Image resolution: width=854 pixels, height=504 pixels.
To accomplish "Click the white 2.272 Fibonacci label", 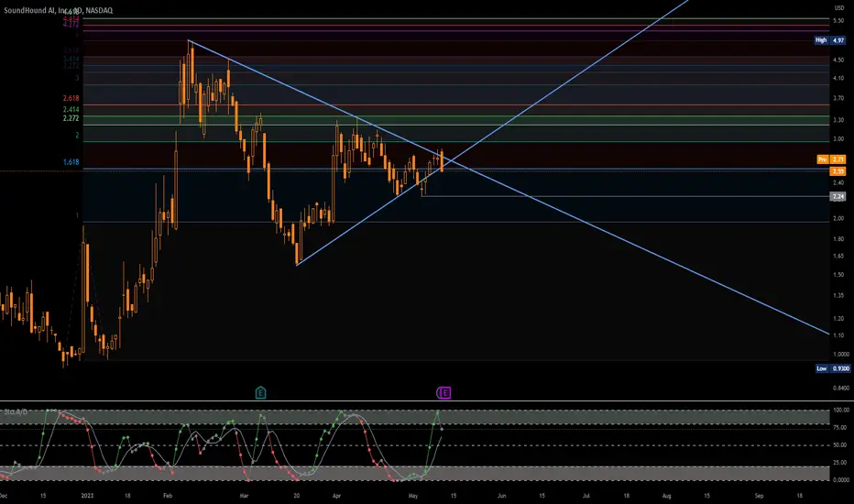I will pyautogui.click(x=71, y=118).
